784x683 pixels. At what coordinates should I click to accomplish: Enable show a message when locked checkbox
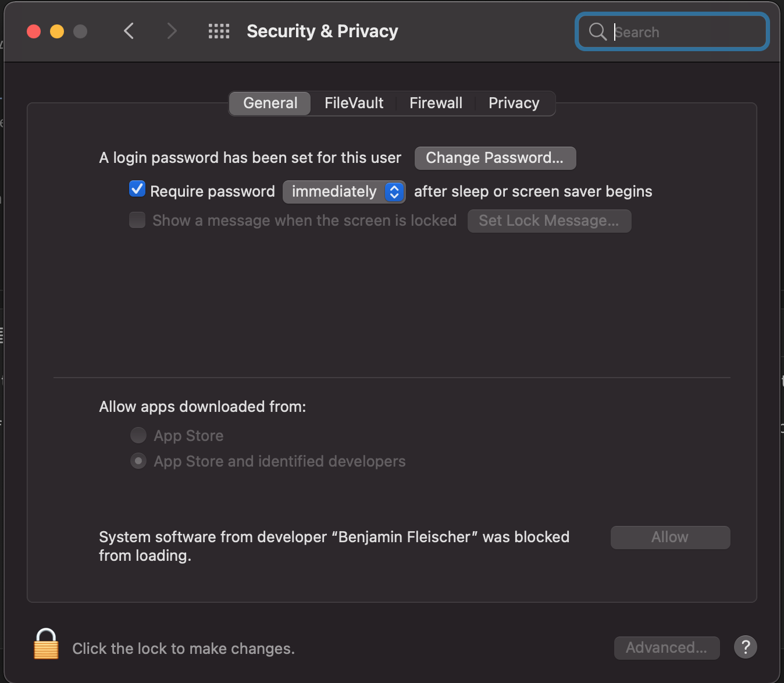(137, 220)
